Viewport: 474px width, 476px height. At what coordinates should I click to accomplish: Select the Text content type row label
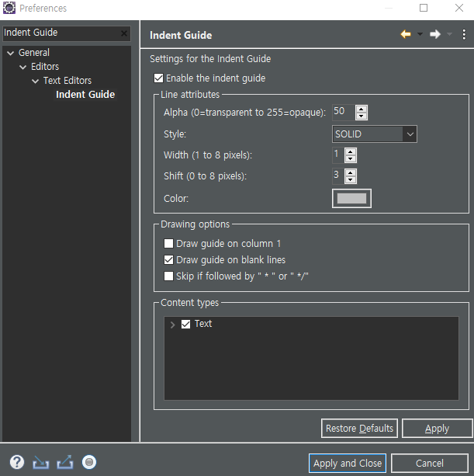(203, 324)
